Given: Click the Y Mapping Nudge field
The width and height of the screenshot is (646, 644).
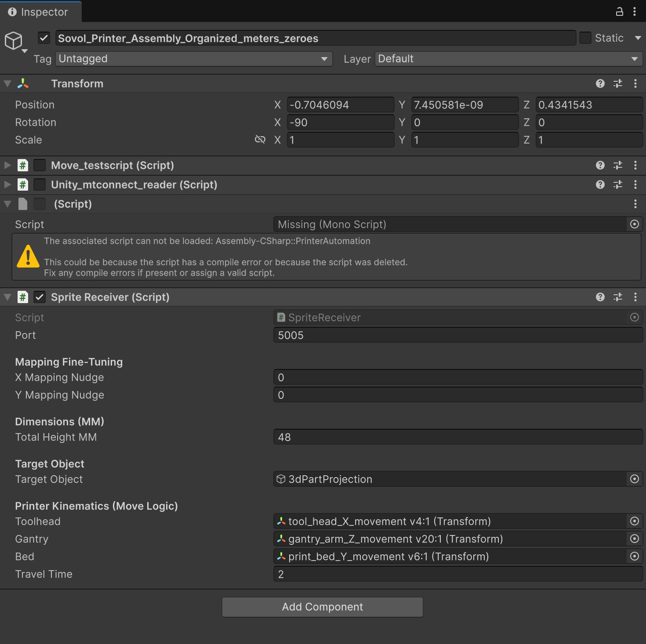Looking at the screenshot, I should click(458, 394).
